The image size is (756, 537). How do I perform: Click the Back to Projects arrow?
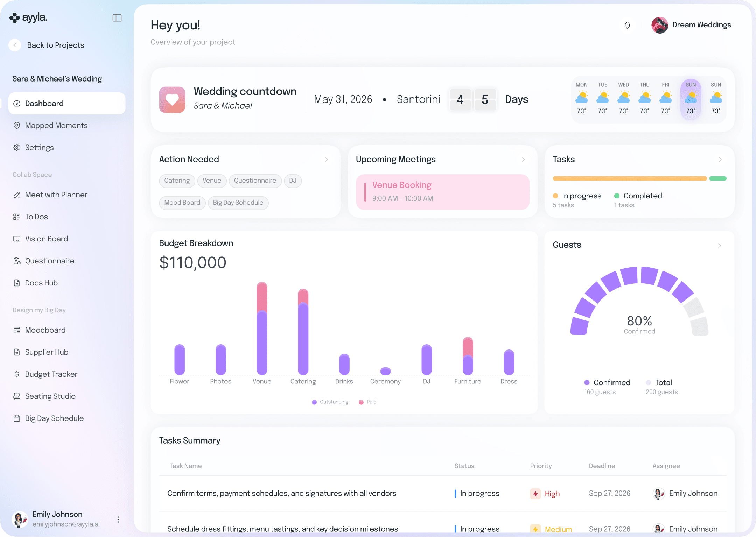[x=15, y=45]
